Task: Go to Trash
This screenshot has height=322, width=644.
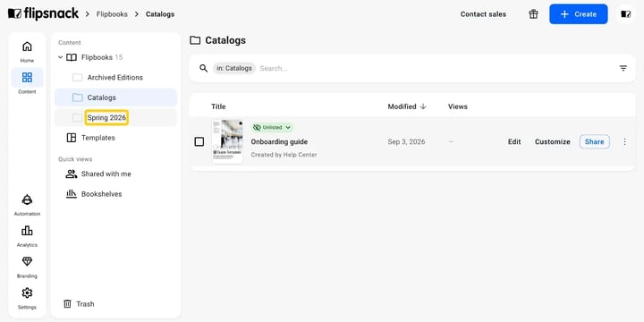Action: coord(79,304)
